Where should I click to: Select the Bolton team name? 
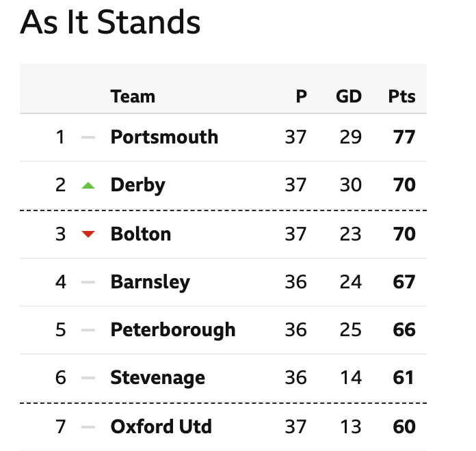tap(141, 234)
